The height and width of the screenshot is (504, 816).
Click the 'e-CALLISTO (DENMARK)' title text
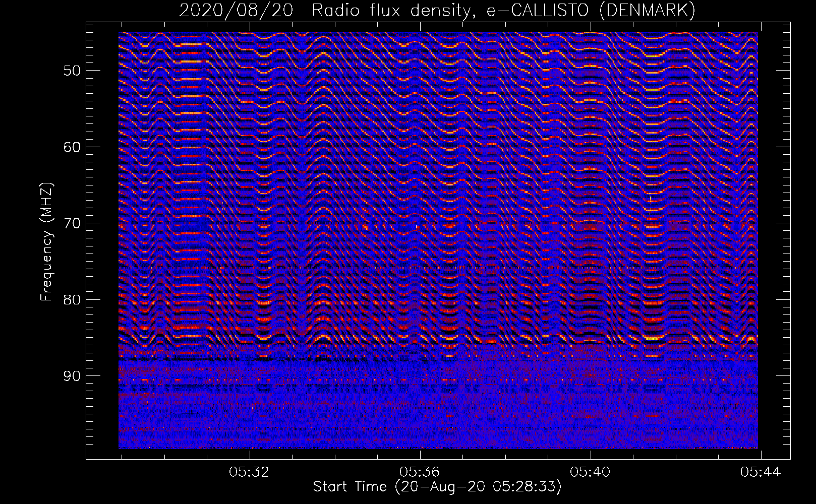pos(591,10)
